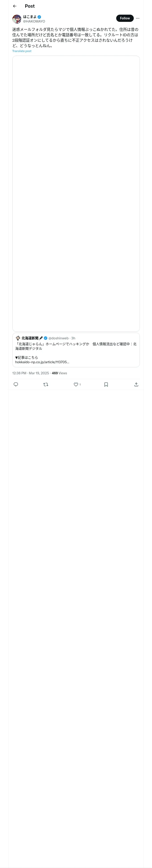Open the reply comment icon
The image size is (152, 868).
pyautogui.click(x=16, y=384)
